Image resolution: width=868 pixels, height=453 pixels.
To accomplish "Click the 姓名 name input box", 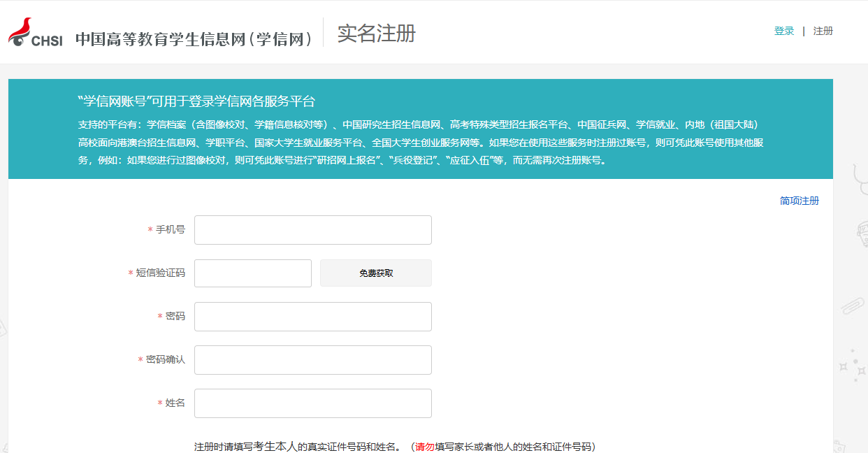I will (312, 403).
